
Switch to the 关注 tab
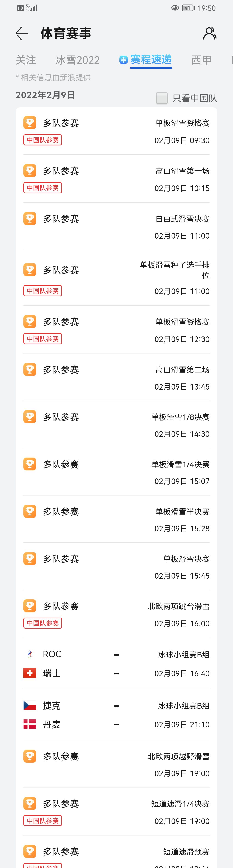(x=26, y=60)
